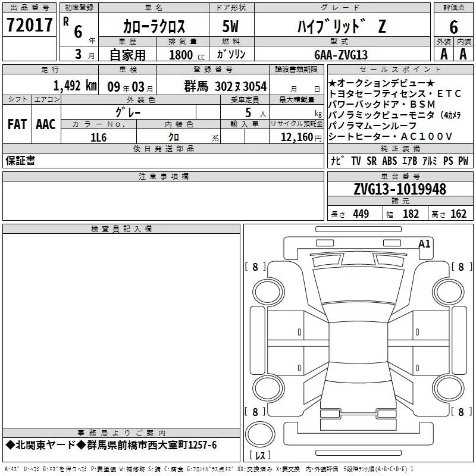Click the registration number 群馬 302 ヌ 3054
The width and height of the screenshot is (476, 476).
[x=226, y=86]
